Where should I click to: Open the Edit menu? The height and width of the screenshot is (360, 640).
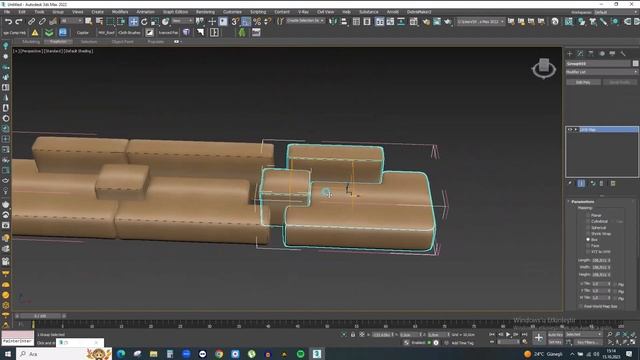click(x=22, y=12)
